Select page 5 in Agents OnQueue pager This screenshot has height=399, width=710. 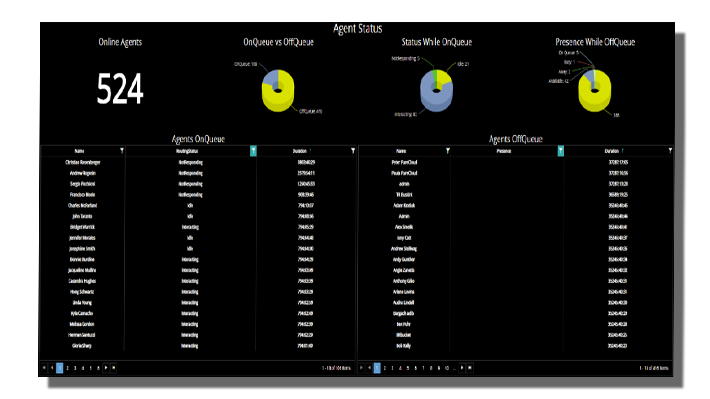pos(91,368)
